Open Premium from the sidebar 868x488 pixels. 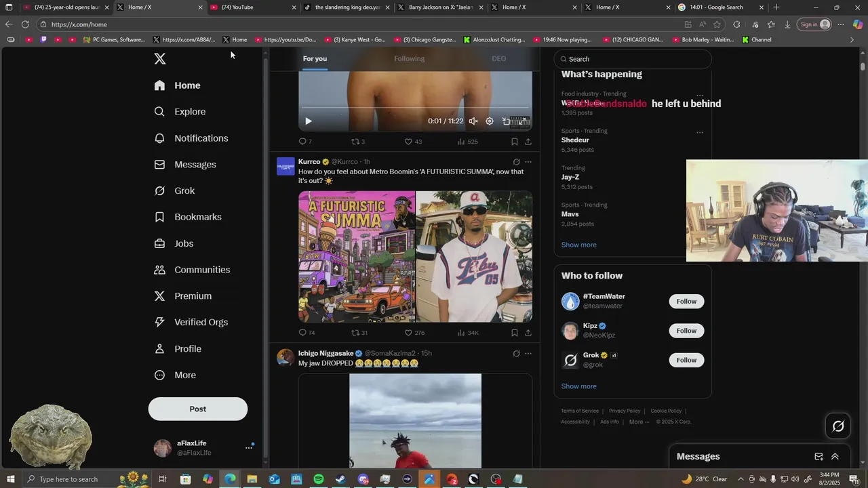tap(183, 296)
